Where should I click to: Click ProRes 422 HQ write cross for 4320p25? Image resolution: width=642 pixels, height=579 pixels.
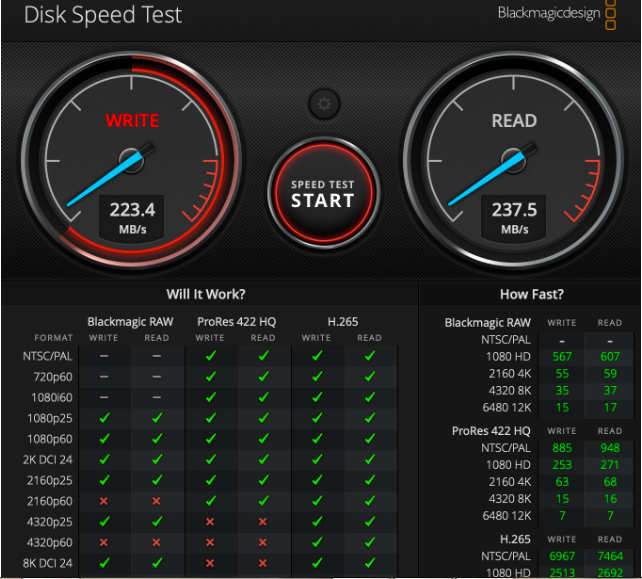[210, 522]
